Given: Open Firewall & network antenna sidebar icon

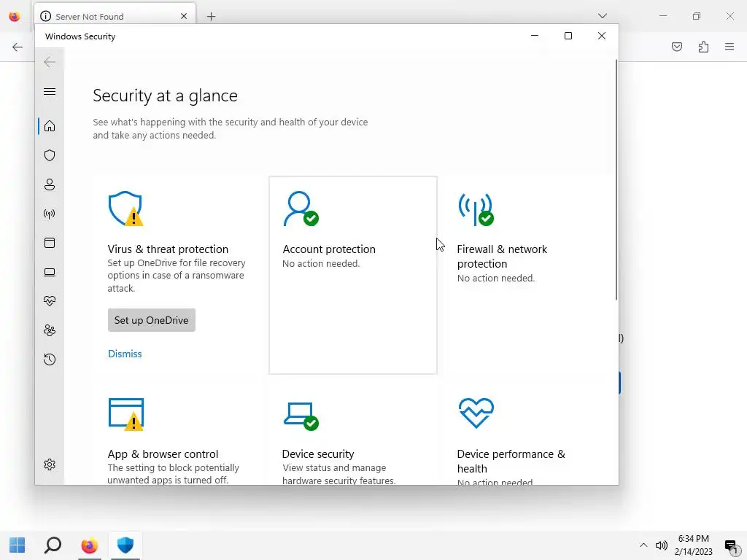Looking at the screenshot, I should [50, 214].
